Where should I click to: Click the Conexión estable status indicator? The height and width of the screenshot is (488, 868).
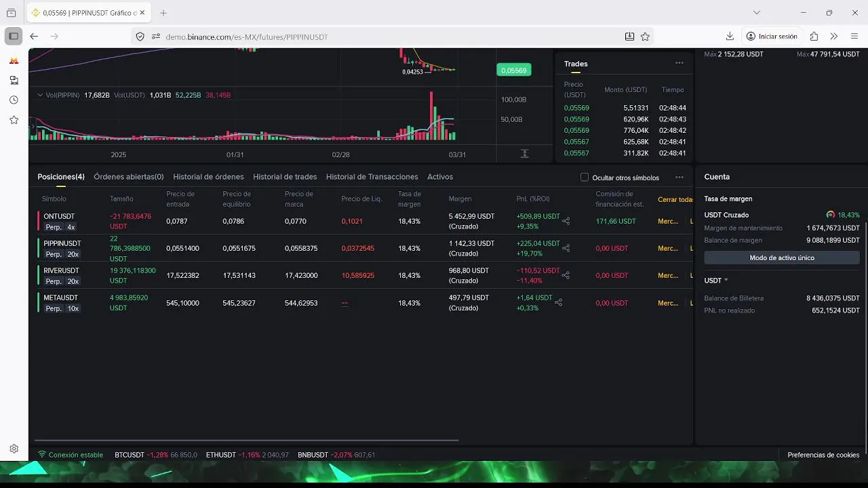[71, 455]
